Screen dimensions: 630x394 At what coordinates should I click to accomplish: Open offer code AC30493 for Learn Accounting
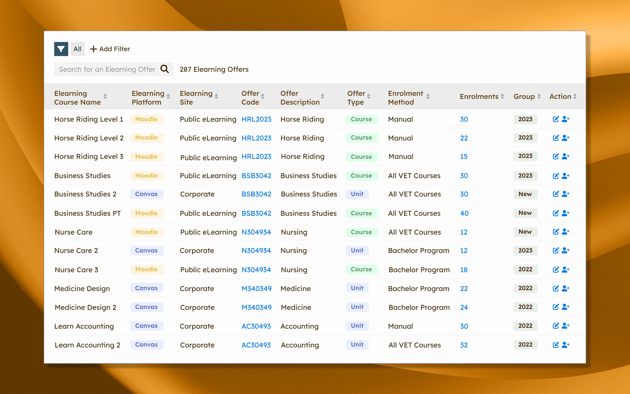tap(256, 326)
